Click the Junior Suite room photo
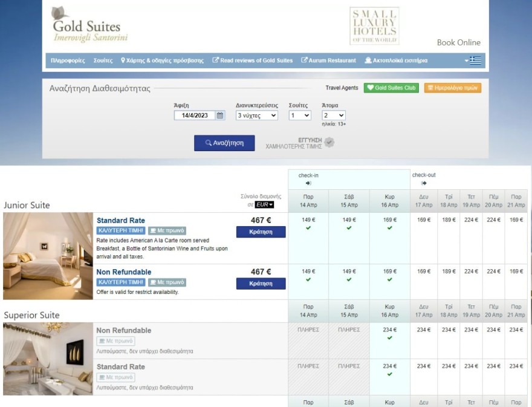The width and height of the screenshot is (532, 407). click(48, 256)
